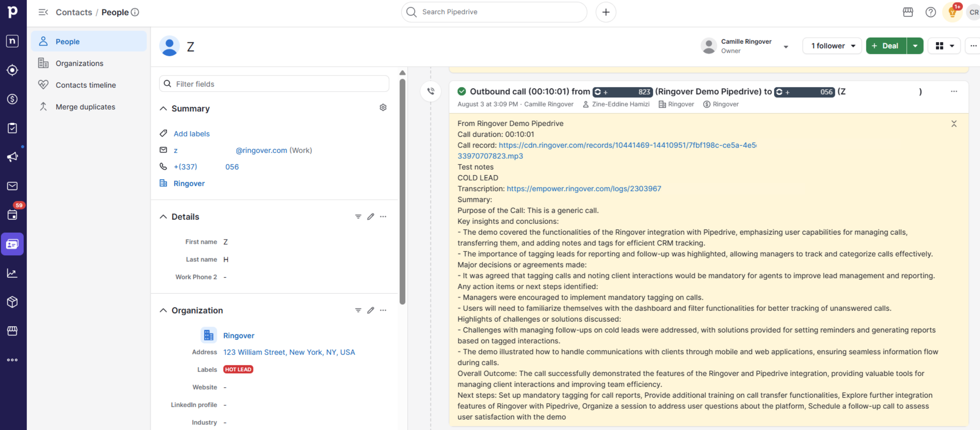Open Deals dollar icon in sidebar

[x=13, y=99]
